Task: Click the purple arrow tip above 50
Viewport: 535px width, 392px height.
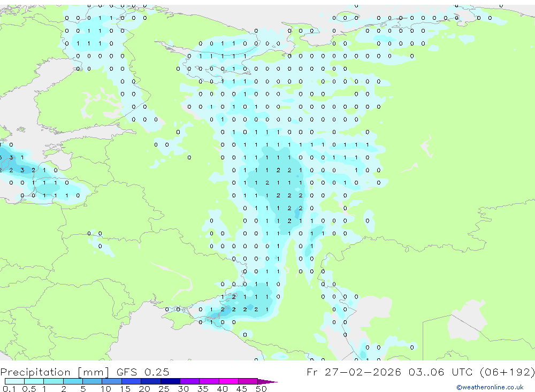Action: click(267, 381)
